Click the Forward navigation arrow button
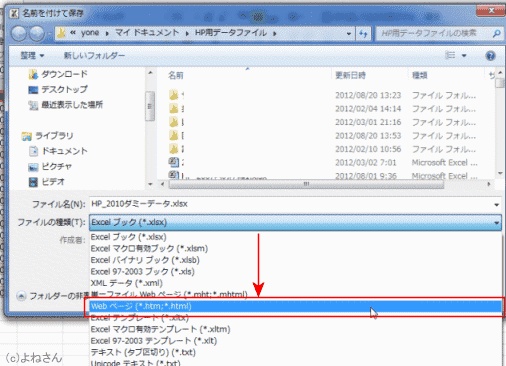Image resolution: width=506 pixels, height=366 pixels. click(37, 33)
